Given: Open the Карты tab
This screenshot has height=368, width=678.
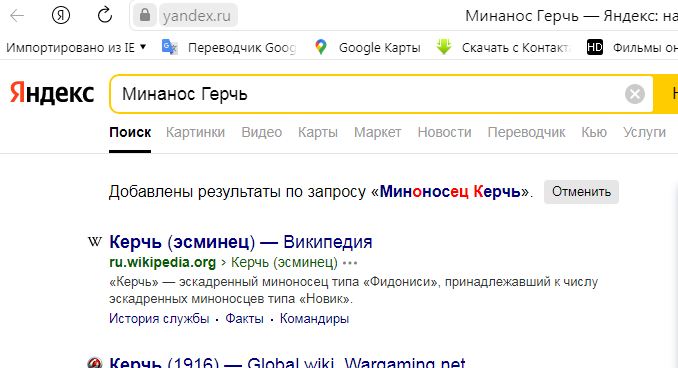Looking at the screenshot, I should pyautogui.click(x=318, y=132).
